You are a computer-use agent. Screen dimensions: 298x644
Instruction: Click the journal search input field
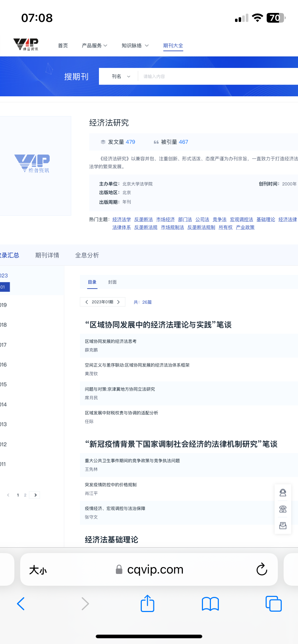[216, 77]
